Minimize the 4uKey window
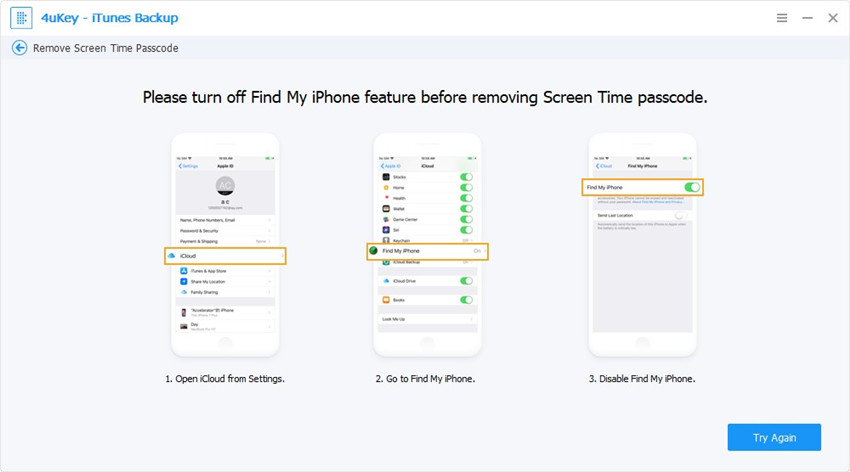 808,18
